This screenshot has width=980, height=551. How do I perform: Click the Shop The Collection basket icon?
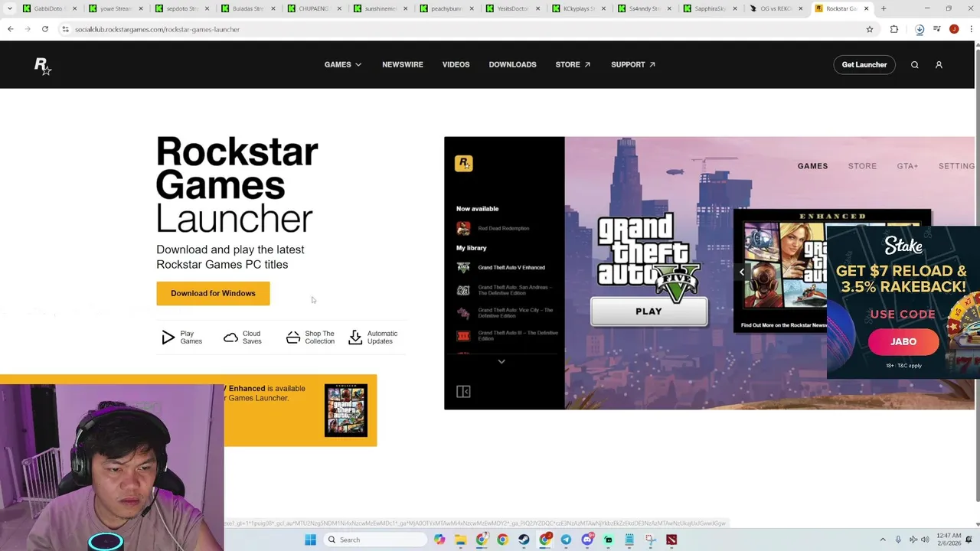click(x=293, y=337)
